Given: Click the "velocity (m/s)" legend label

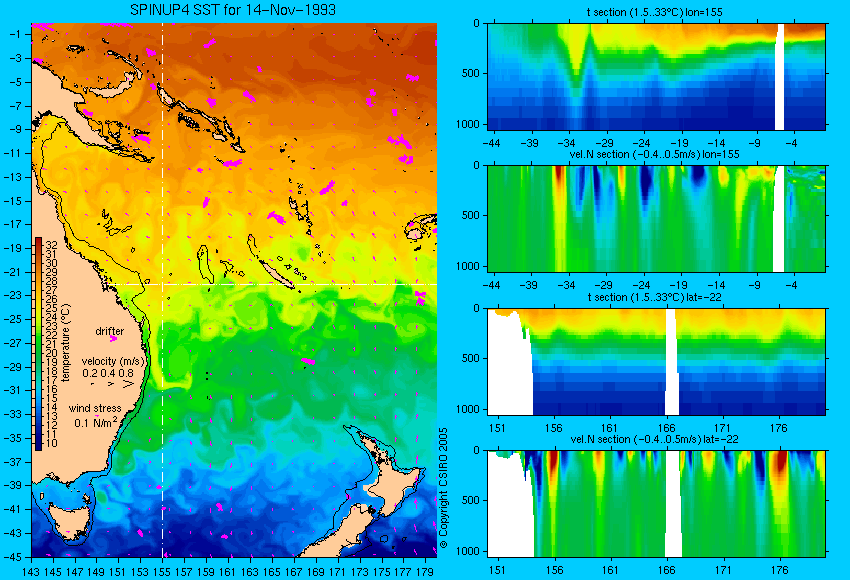Looking at the screenshot, I should point(113,361).
